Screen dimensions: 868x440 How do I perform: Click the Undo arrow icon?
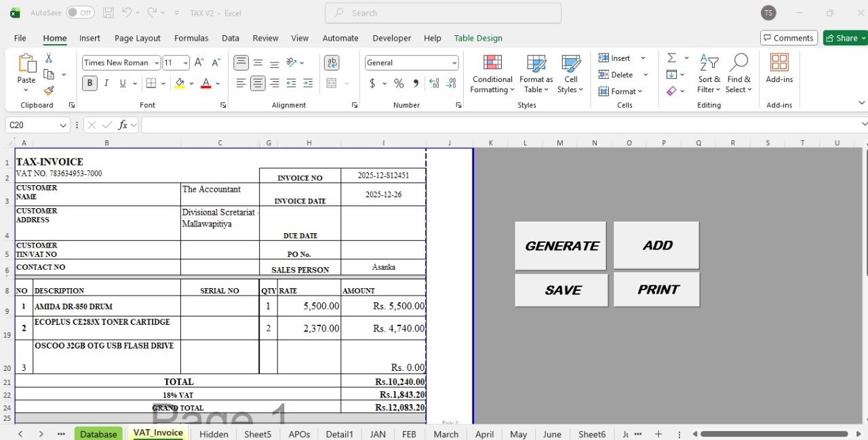tap(127, 13)
